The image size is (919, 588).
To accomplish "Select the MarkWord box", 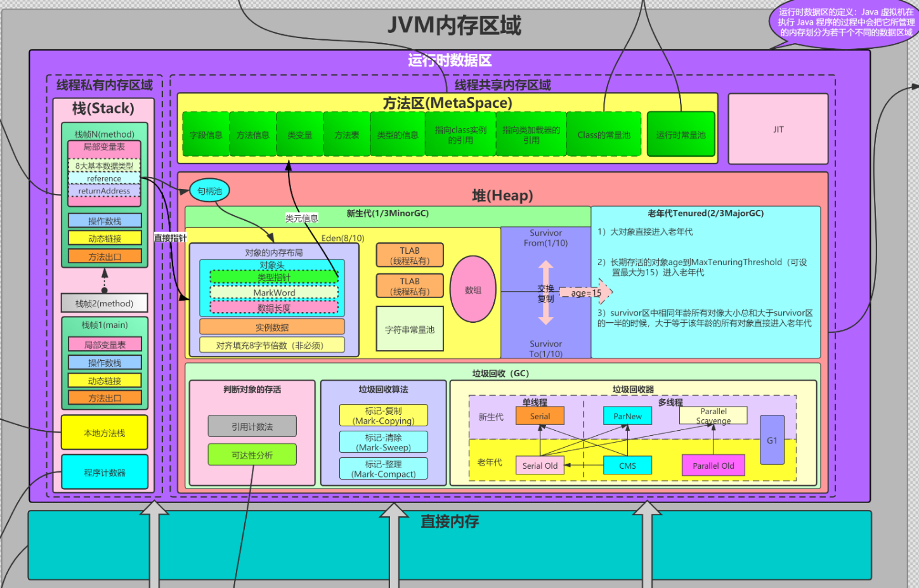I will [x=274, y=292].
